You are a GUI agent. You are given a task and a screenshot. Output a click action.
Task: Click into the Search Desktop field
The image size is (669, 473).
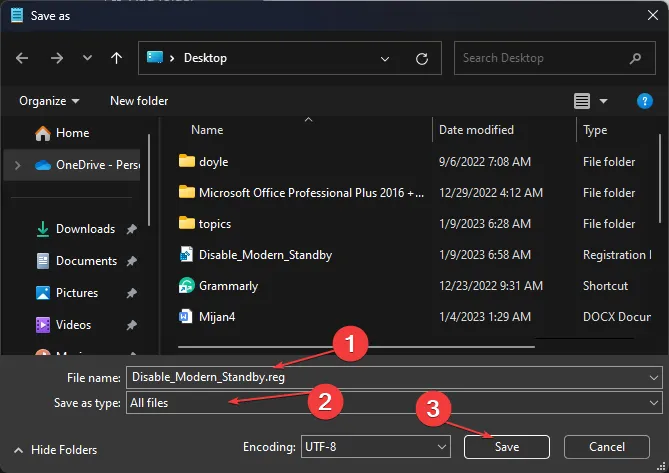click(555, 58)
